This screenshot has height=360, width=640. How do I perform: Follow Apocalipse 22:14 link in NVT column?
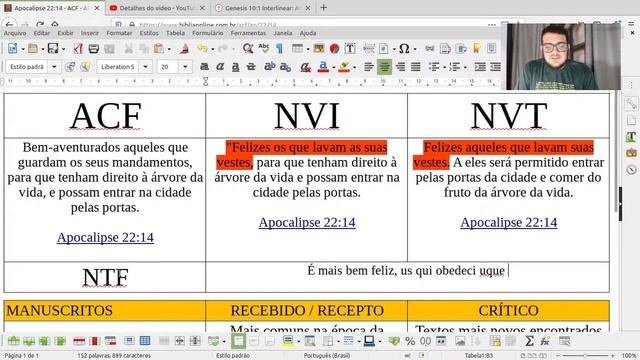(x=509, y=222)
